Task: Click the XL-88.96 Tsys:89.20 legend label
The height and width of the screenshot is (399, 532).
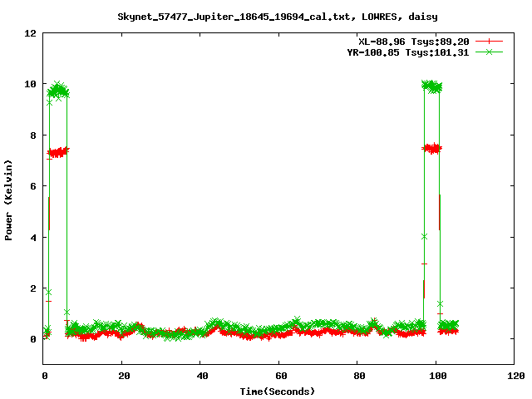Action: pyautogui.click(x=414, y=42)
